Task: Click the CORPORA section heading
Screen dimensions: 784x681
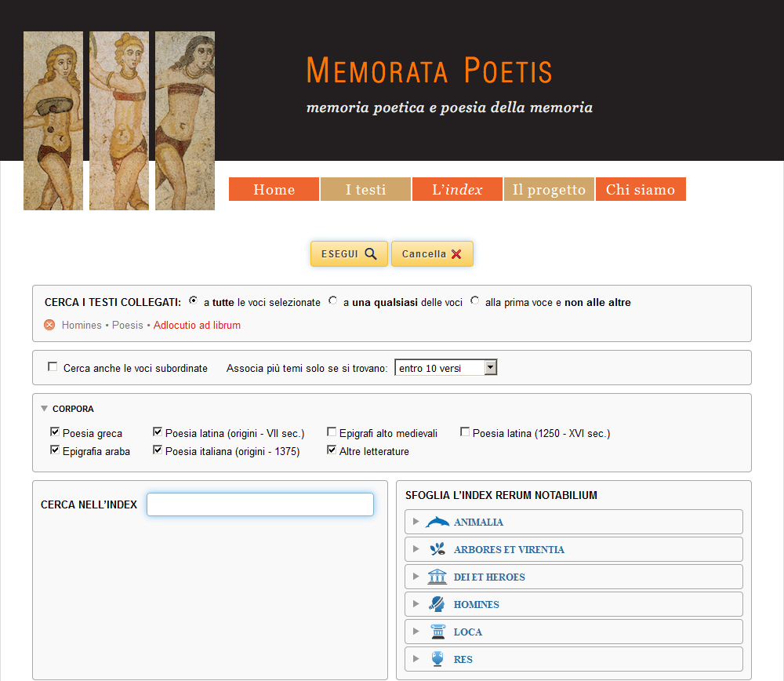Action: [x=73, y=409]
